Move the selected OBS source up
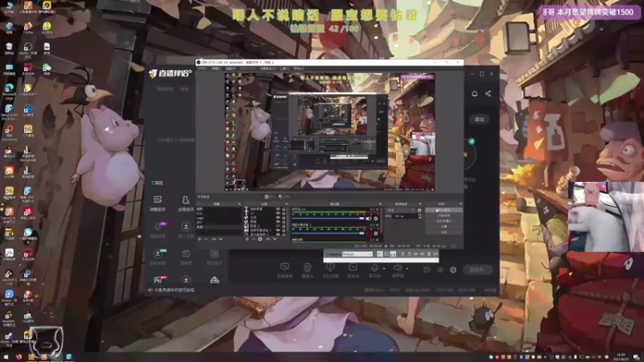Viewport: 644px width, 362px height. (268, 239)
